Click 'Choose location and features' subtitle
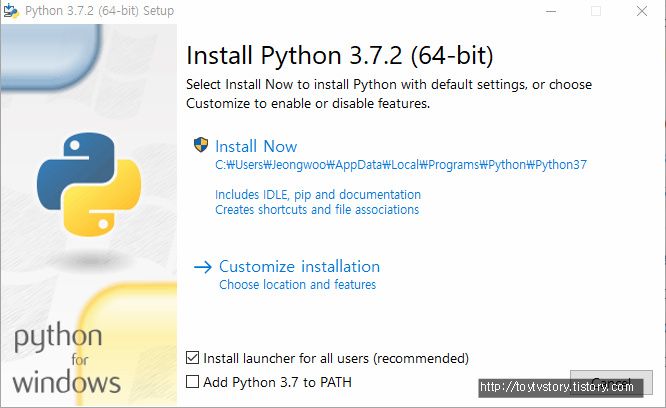The height and width of the screenshot is (408, 666). coord(298,284)
